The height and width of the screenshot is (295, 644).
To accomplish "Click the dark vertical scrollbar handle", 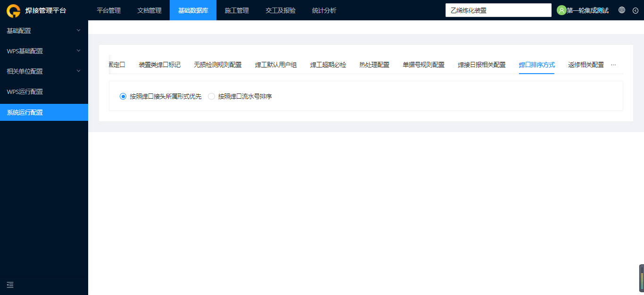I will point(641,278).
